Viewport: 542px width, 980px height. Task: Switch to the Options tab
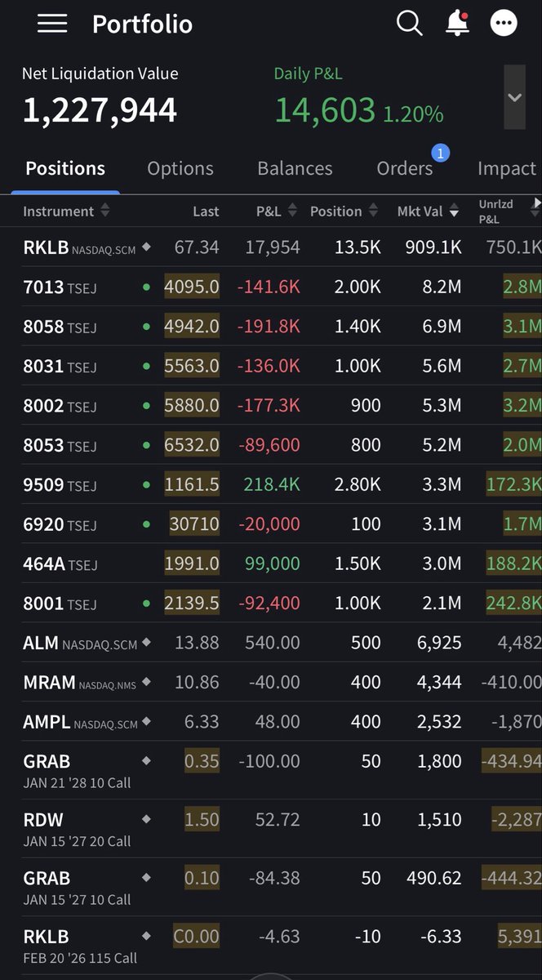tap(180, 168)
